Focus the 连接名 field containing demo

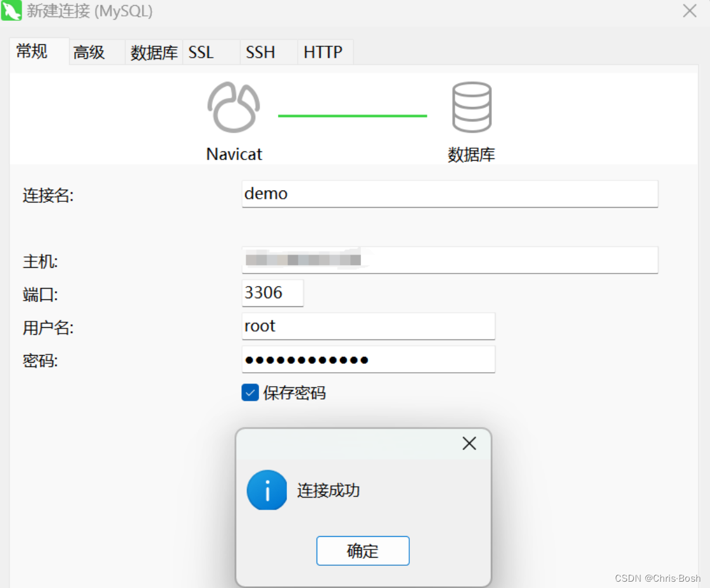click(x=450, y=194)
